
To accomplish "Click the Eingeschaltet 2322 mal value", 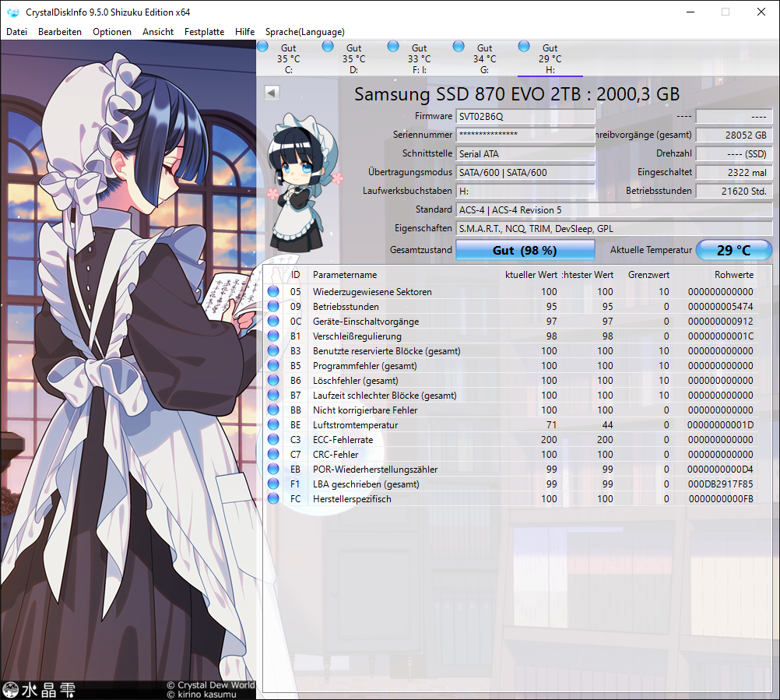I will (x=734, y=173).
